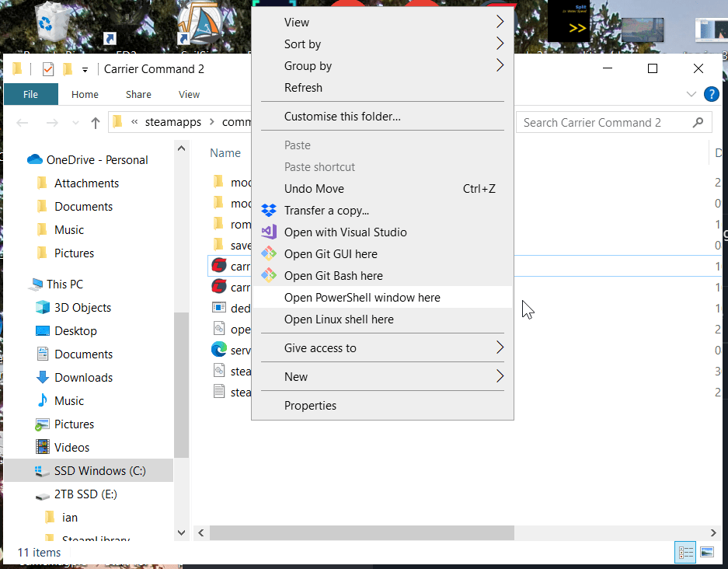Click the horizontal scrollbar in file list
Screen dimensions: 728x569
coord(361,533)
